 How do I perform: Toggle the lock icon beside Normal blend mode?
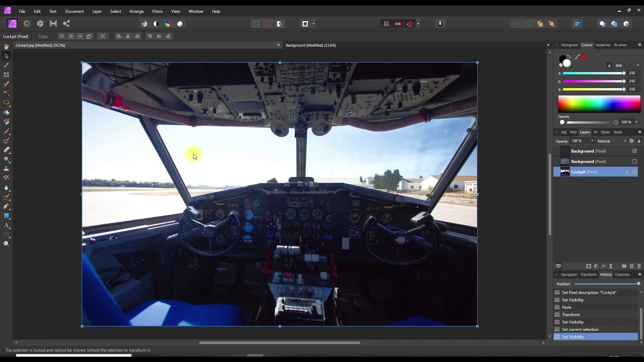pos(639,141)
